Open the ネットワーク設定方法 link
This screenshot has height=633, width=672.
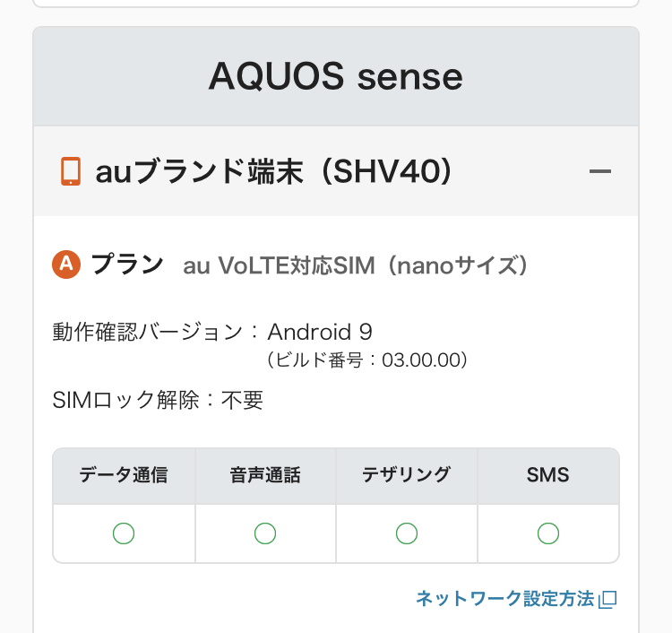pos(505,599)
